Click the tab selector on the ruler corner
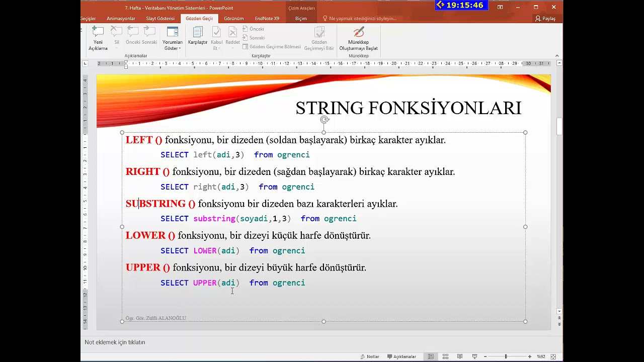Viewport: 644px width, 362px height. tap(85, 63)
